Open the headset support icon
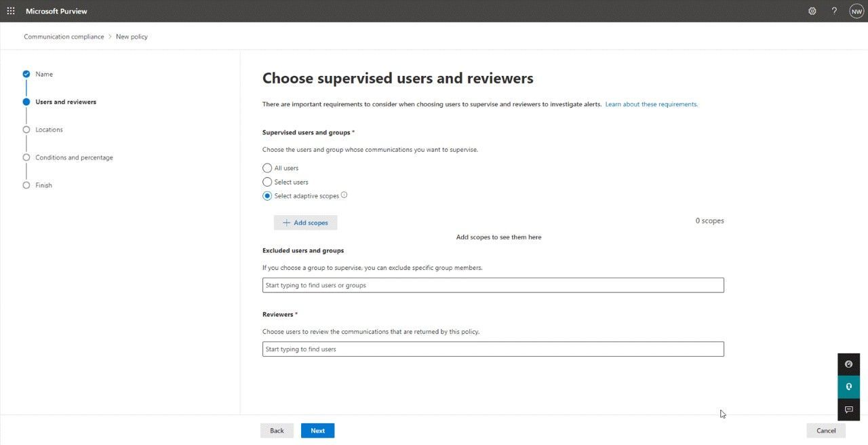Screen dimensions: 868x445 point(848,387)
